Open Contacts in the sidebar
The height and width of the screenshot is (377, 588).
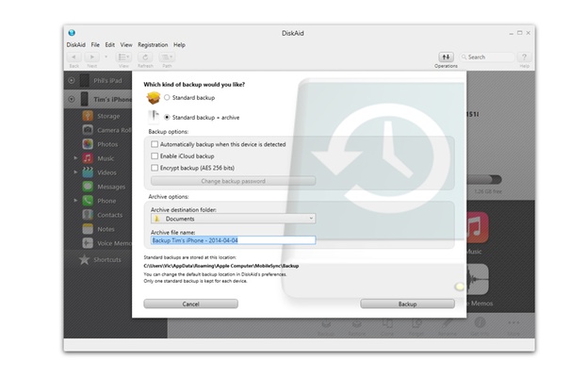click(103, 215)
